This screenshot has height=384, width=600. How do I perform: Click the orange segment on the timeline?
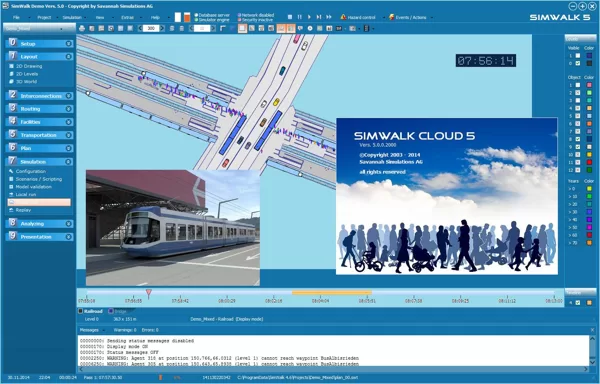point(331,293)
